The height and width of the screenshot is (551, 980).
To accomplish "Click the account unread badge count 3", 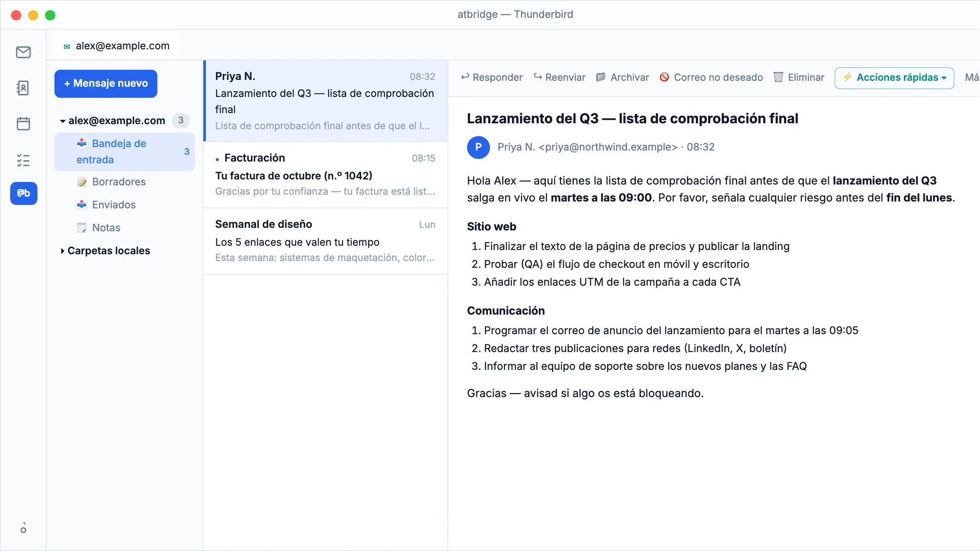I will click(181, 120).
